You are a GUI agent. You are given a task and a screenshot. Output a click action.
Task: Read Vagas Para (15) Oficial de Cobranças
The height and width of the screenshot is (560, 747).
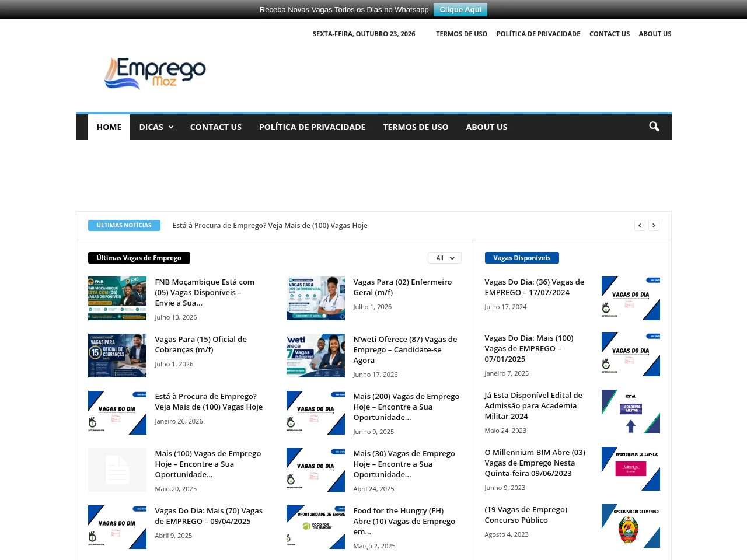pos(201,344)
